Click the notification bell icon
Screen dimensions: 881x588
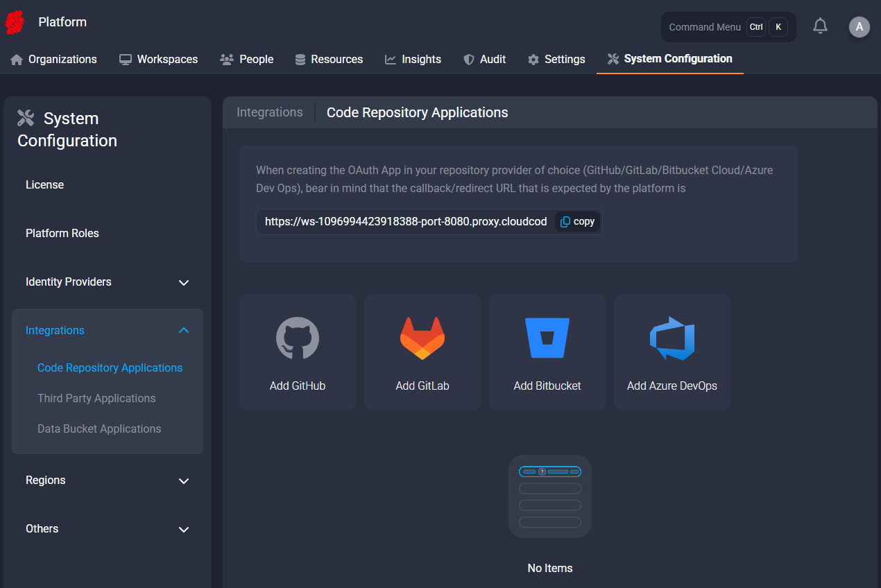[820, 26]
